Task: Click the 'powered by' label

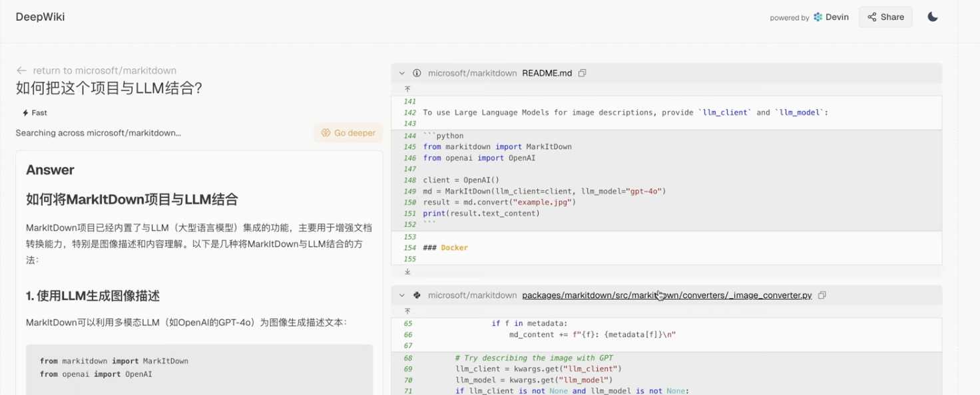Action: (x=790, y=18)
